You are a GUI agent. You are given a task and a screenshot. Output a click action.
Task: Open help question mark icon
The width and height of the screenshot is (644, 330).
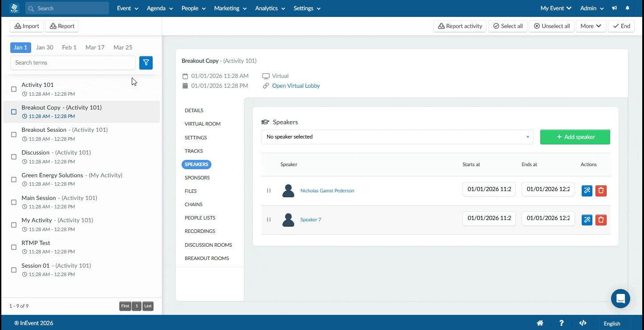562,323
